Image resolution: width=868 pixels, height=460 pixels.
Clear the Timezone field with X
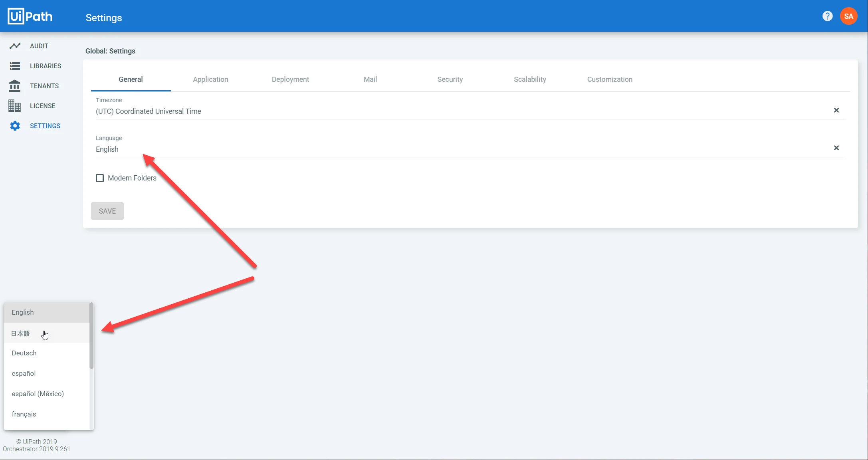(x=836, y=110)
